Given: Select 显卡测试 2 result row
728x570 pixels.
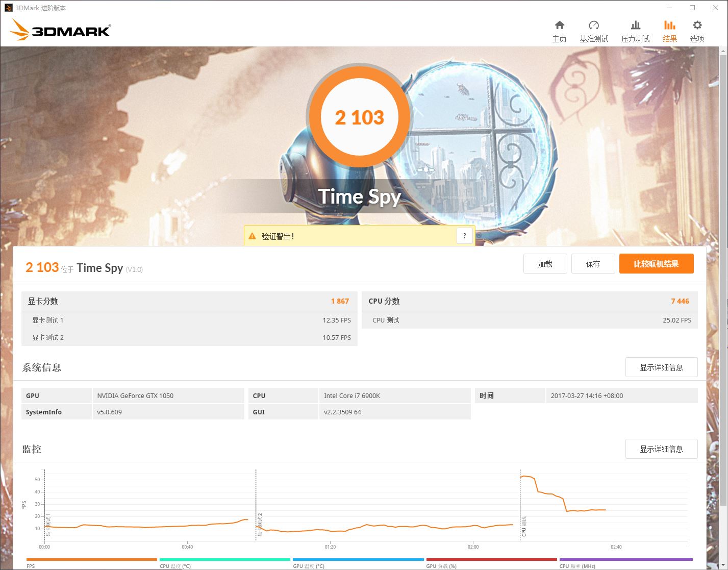Looking at the screenshot, I should coord(189,337).
